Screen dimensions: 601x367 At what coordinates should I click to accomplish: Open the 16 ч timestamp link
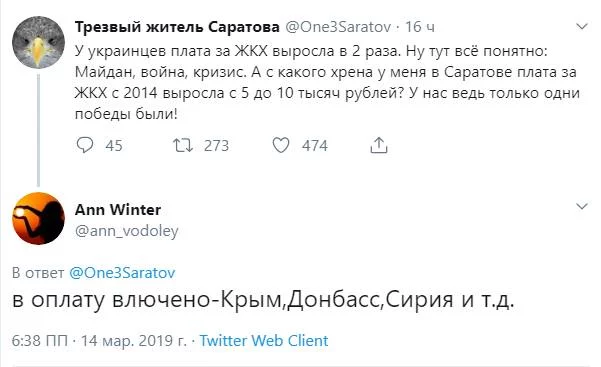pos(420,27)
